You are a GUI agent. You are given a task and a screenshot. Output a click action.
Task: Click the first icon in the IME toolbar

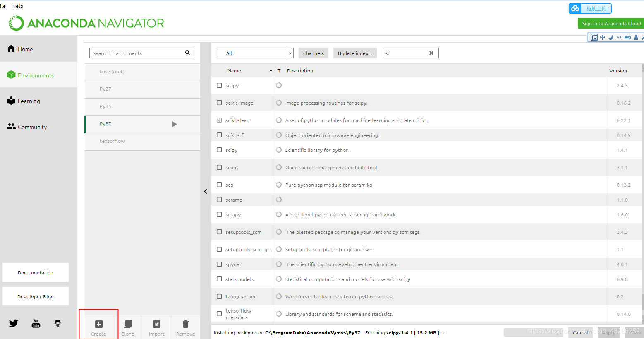pyautogui.click(x=594, y=37)
